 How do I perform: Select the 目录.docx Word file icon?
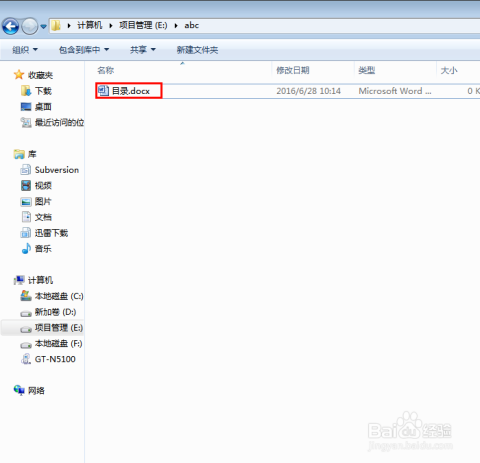point(103,90)
